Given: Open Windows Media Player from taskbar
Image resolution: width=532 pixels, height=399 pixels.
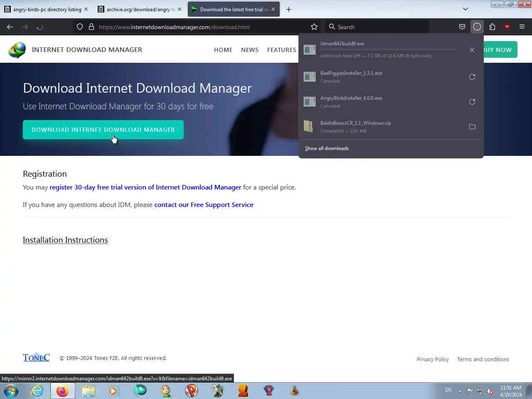Looking at the screenshot, I should (x=114, y=391).
